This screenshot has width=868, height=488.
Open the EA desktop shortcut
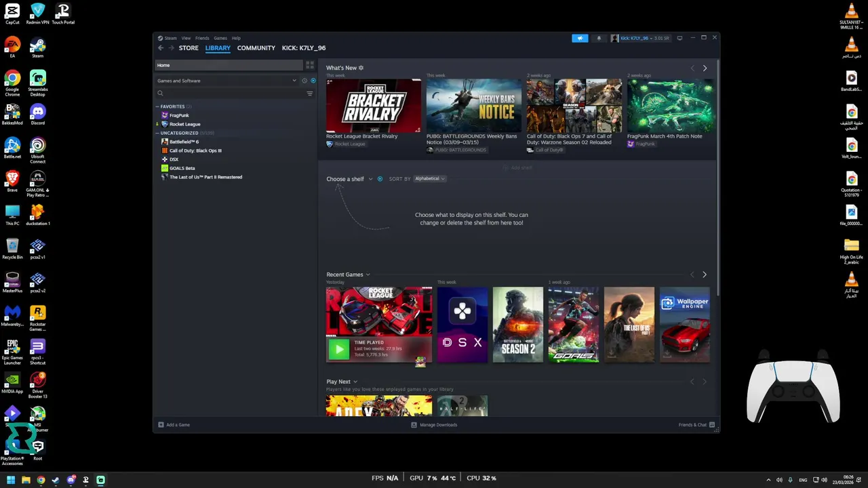12,47
